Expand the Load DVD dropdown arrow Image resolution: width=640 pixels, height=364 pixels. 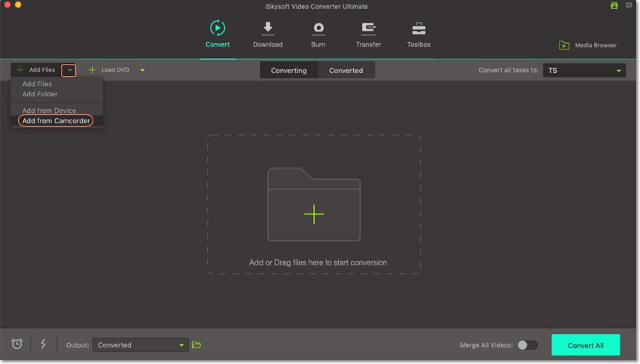[142, 70]
